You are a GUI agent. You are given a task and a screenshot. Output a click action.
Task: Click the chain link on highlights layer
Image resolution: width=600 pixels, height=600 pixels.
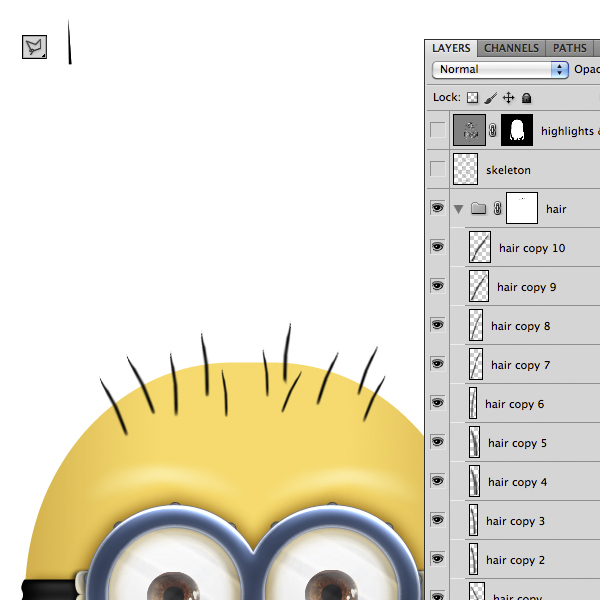tap(493, 131)
